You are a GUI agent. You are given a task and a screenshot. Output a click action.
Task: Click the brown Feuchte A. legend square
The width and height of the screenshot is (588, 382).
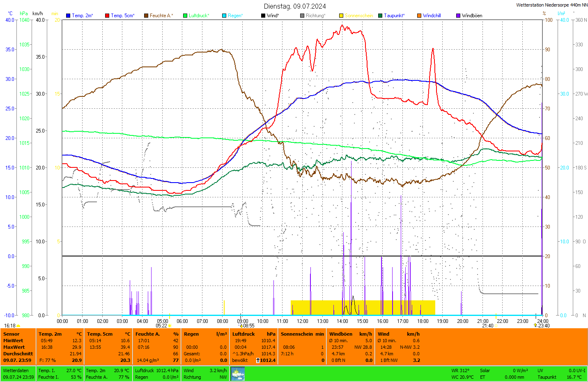pos(146,16)
